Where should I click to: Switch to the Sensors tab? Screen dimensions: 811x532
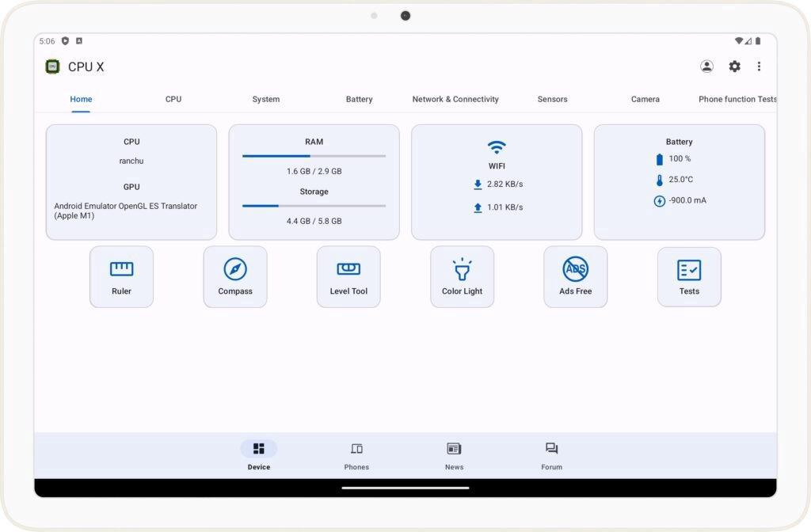pos(552,99)
